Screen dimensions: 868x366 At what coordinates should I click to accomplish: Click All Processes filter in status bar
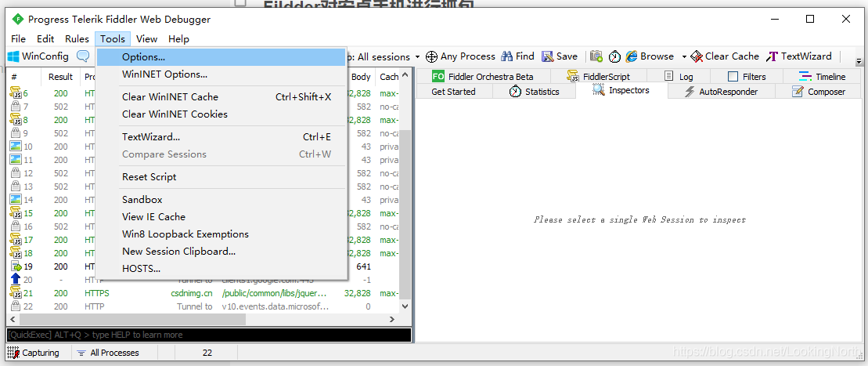109,353
